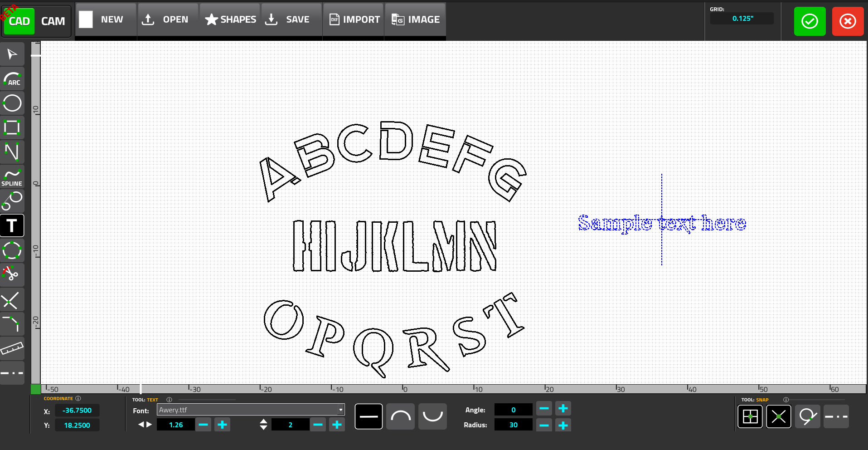868x450 pixels.
Task: Increase the text Radius value
Action: click(x=563, y=425)
